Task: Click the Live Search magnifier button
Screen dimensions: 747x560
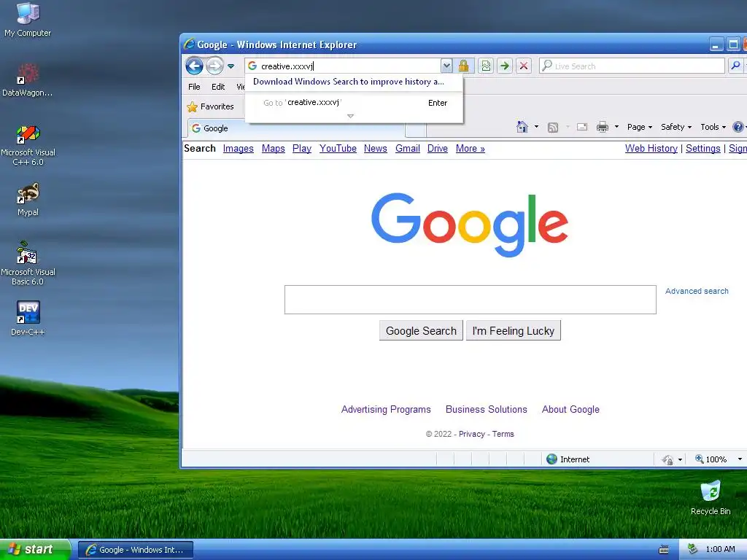Action: [x=735, y=66]
